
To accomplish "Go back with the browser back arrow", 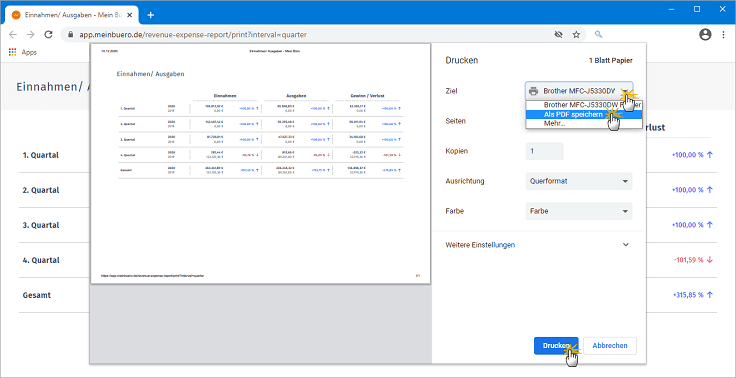I will [x=13, y=34].
